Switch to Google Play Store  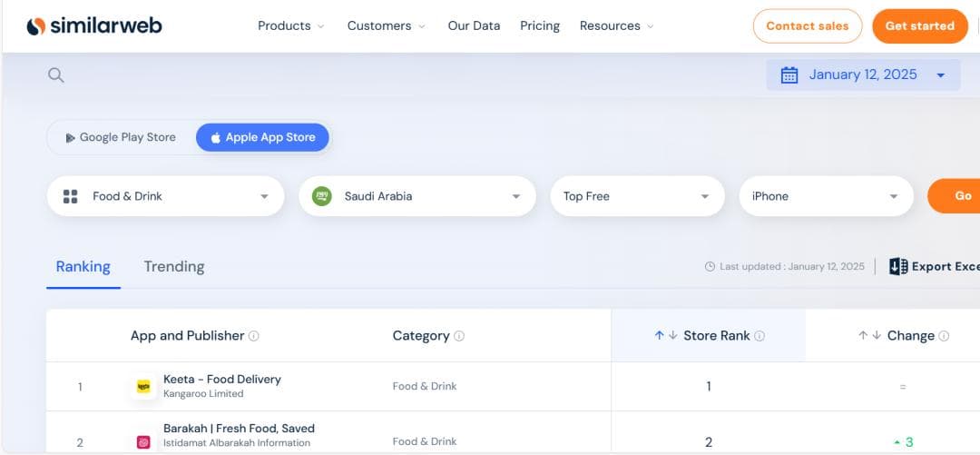click(x=121, y=137)
